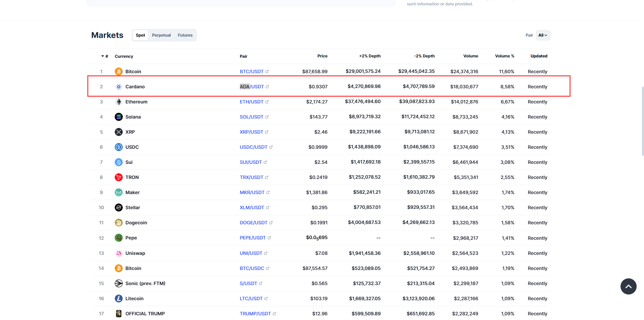Click the Dogecoin currency name
Screen dimensions: 644x320
coord(136,223)
